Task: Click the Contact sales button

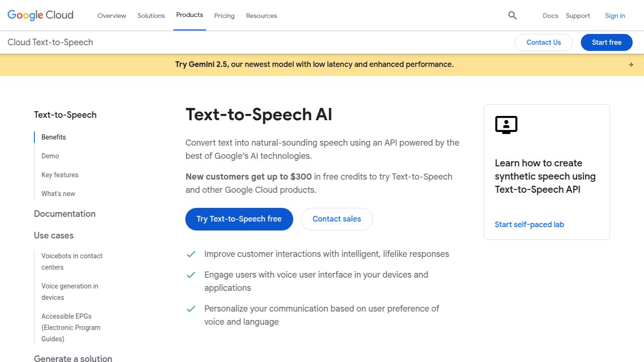Action: click(337, 219)
